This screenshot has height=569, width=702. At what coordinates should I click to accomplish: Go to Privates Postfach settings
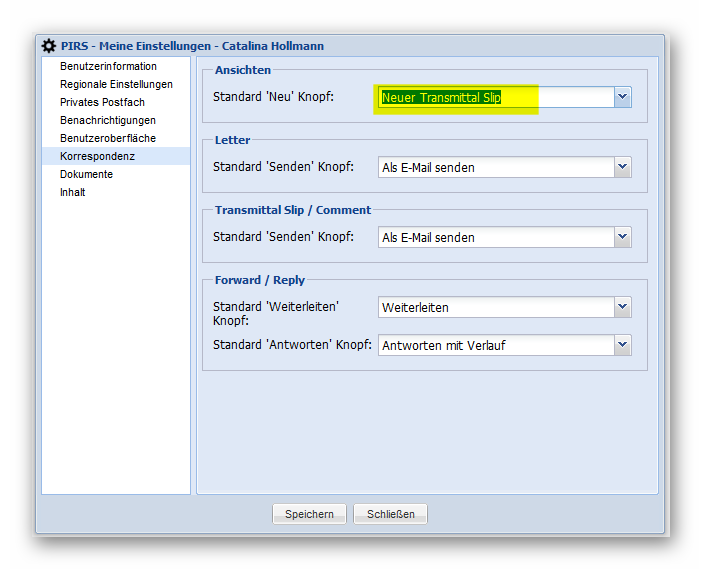pyautogui.click(x=102, y=102)
